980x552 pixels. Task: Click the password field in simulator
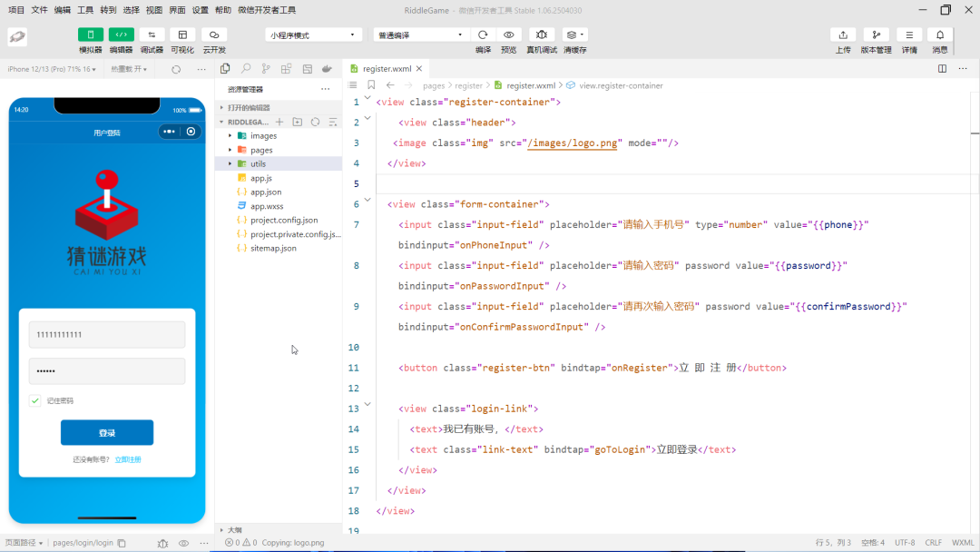click(107, 370)
